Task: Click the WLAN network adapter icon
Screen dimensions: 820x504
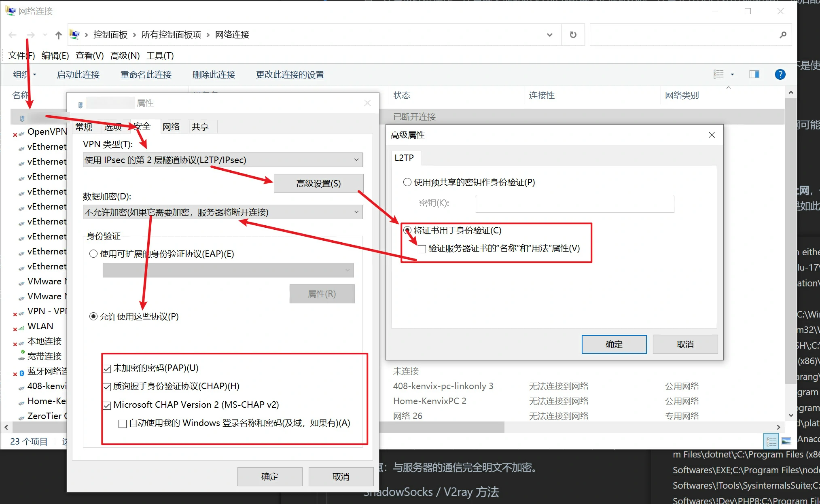Action: coord(21,328)
